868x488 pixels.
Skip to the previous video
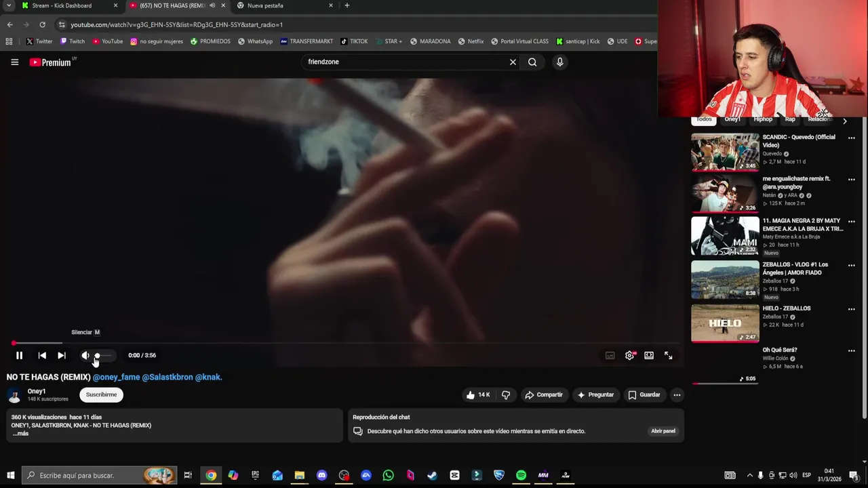(42, 355)
